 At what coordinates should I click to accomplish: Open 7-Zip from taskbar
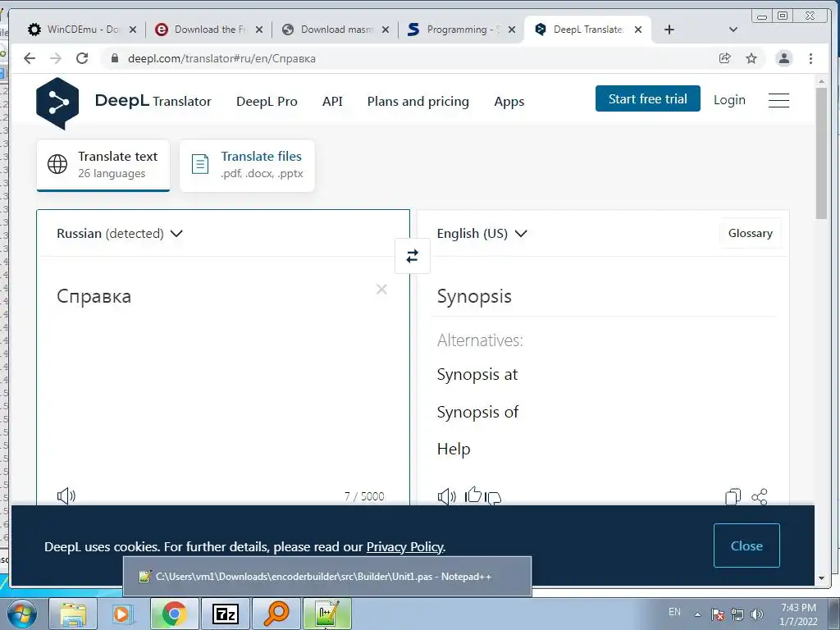226,614
